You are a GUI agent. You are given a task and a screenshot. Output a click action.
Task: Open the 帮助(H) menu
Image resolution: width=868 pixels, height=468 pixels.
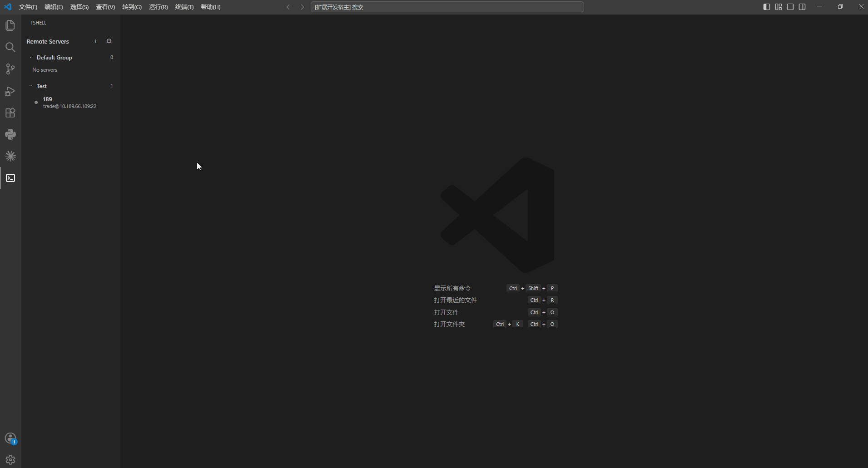(211, 7)
